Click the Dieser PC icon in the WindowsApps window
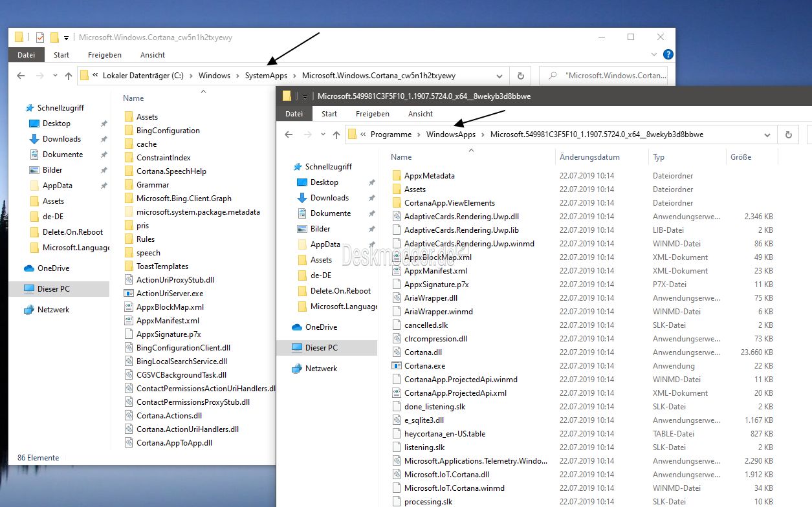 [x=297, y=348]
